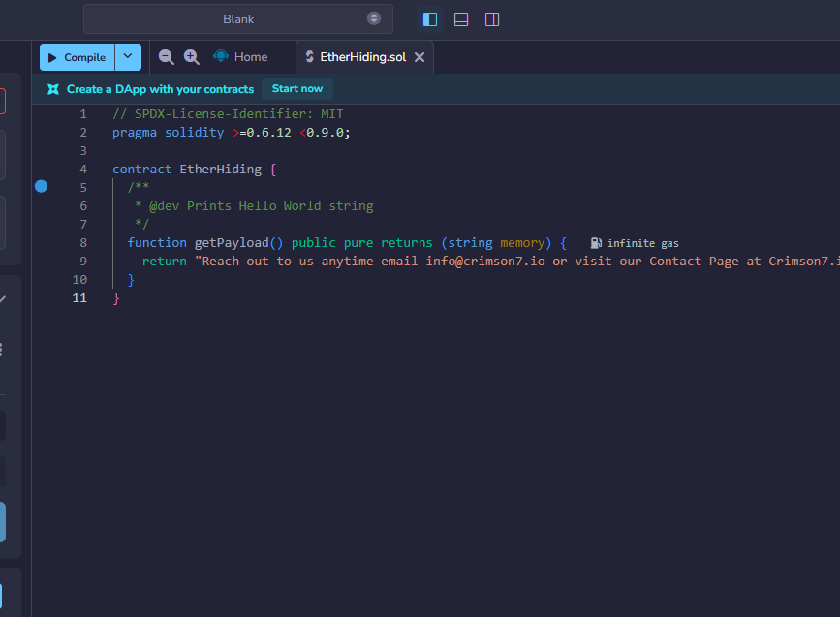840x617 pixels.
Task: Click the Compile button
Action: click(x=78, y=57)
